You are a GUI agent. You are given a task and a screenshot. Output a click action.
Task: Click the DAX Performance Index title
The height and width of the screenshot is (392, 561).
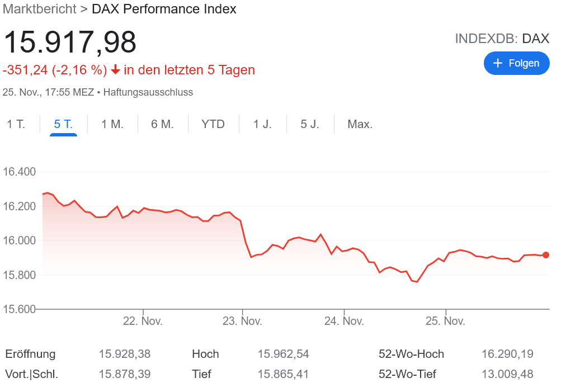(x=164, y=9)
